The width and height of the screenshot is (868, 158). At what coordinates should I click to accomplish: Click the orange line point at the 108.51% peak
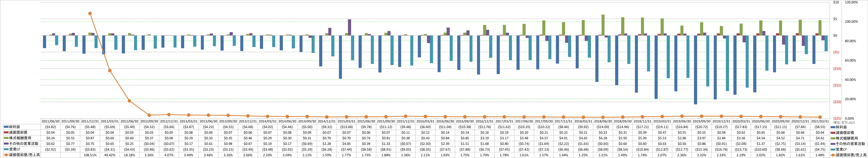[x=90, y=13]
